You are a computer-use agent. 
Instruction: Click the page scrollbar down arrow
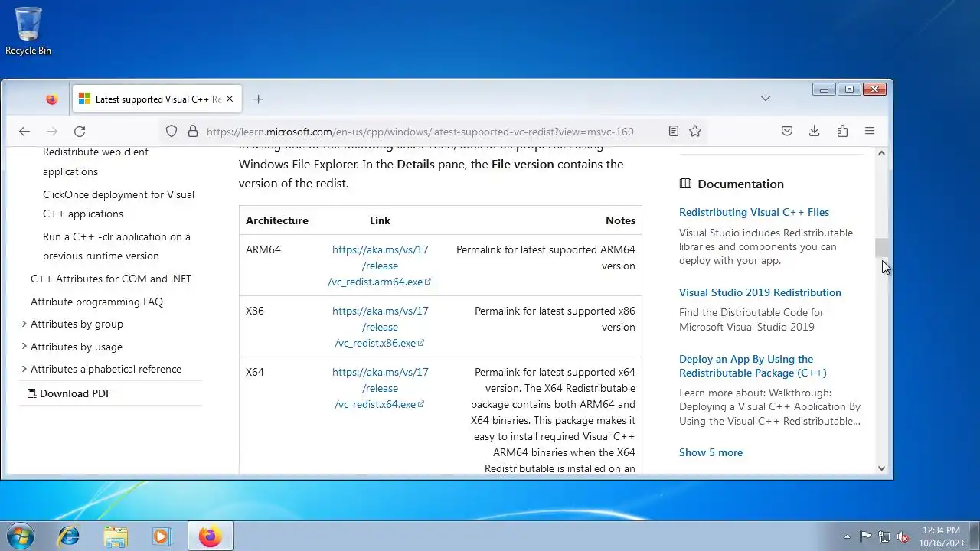(881, 468)
